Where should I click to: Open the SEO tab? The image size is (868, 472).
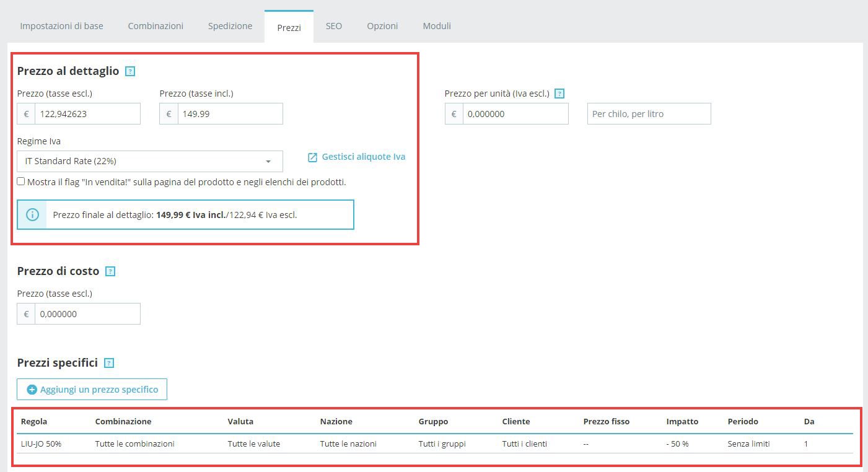click(334, 26)
